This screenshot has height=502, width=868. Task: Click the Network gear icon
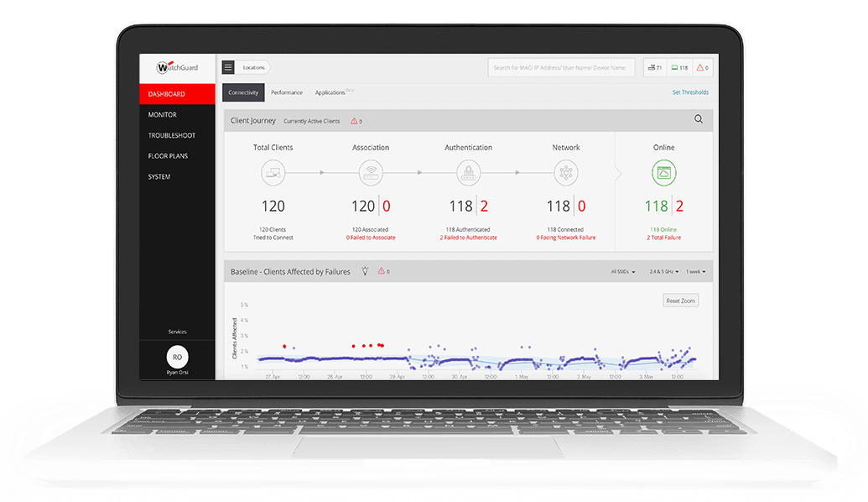click(x=566, y=173)
